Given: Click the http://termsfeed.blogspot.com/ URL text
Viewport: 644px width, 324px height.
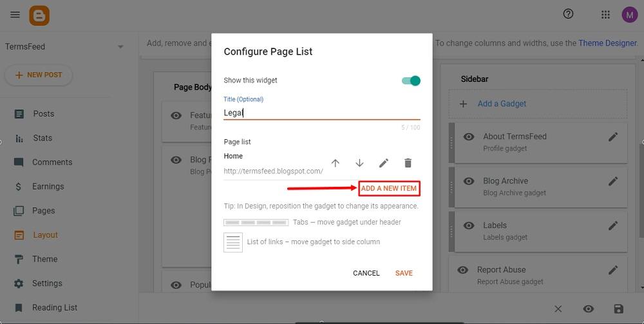Looking at the screenshot, I should tap(273, 171).
